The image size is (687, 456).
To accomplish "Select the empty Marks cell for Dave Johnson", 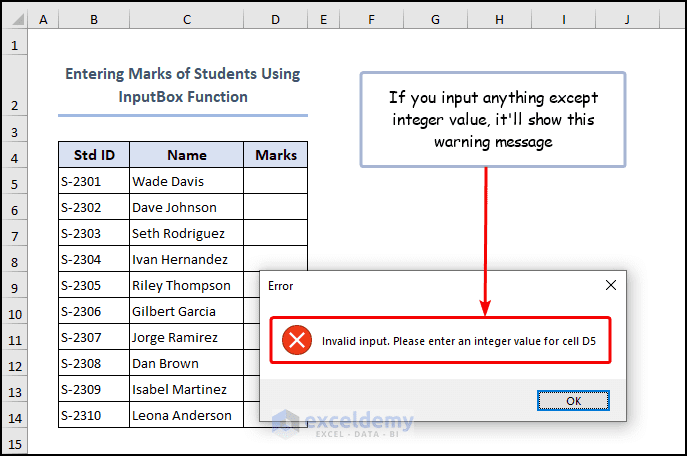I will click(276, 207).
